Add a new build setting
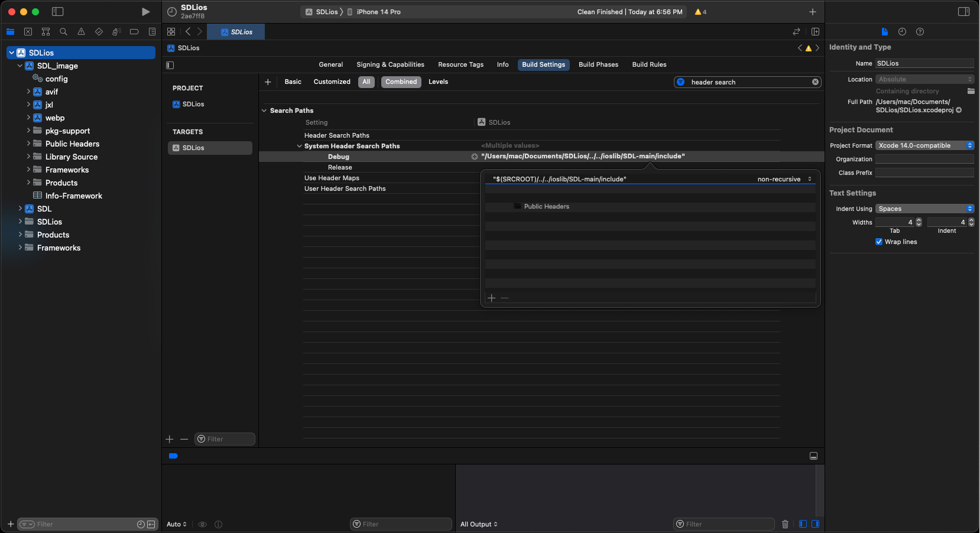The width and height of the screenshot is (980, 533). click(x=268, y=82)
